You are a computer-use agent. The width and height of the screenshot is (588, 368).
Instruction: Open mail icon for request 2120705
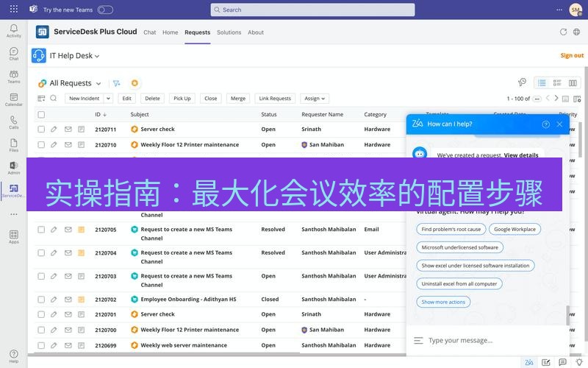(68, 230)
